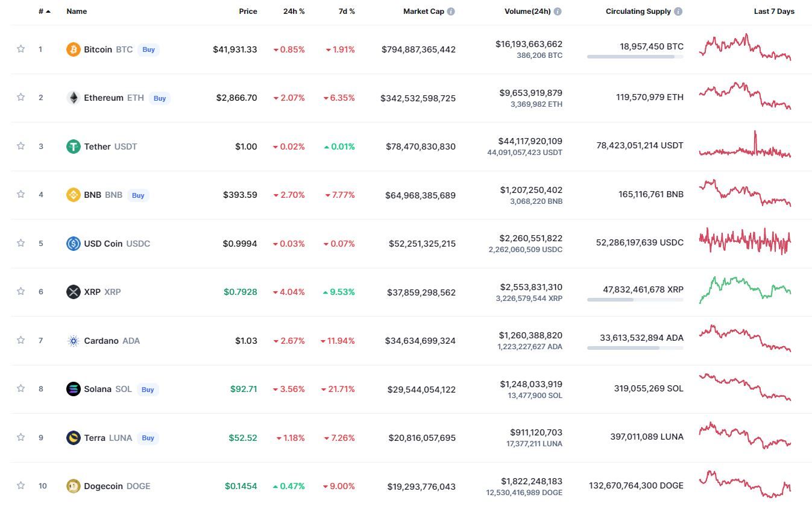The width and height of the screenshot is (812, 509).
Task: Click the Ethereum diamond logo icon
Action: pos(73,98)
